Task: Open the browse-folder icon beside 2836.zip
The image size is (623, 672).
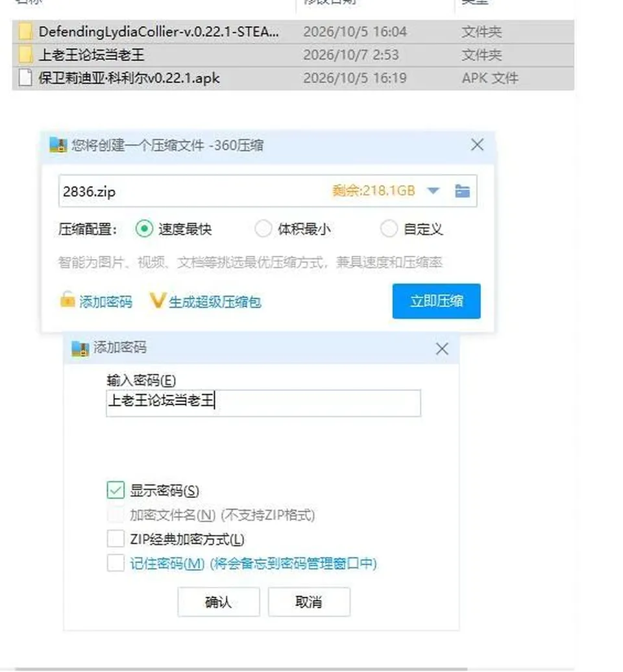Action: click(462, 191)
